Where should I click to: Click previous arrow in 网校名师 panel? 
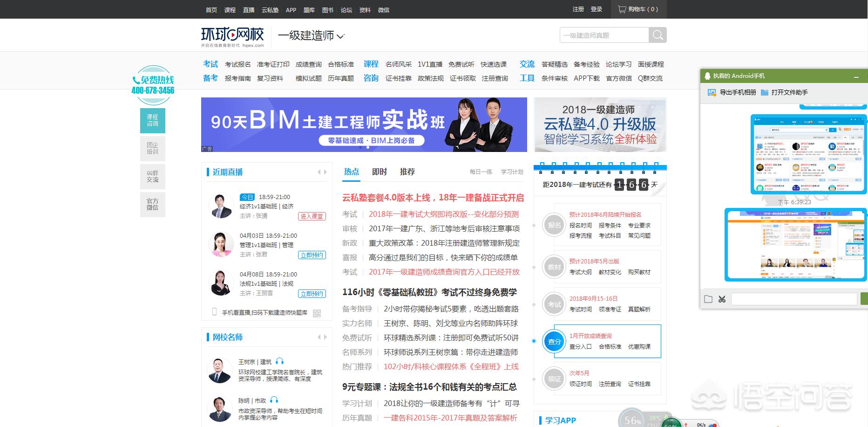(319, 337)
